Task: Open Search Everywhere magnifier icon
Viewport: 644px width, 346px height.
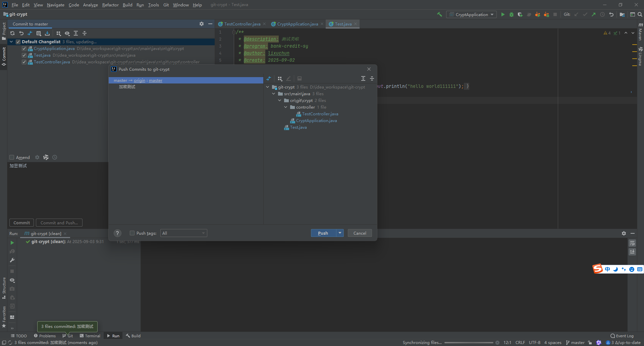Action: [x=640, y=14]
